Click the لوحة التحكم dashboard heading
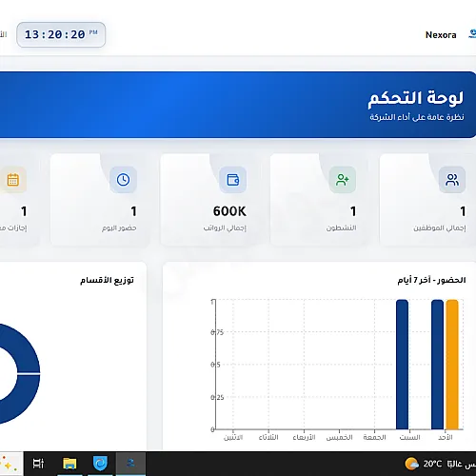Viewport: 476px width, 476px height. pos(415,98)
